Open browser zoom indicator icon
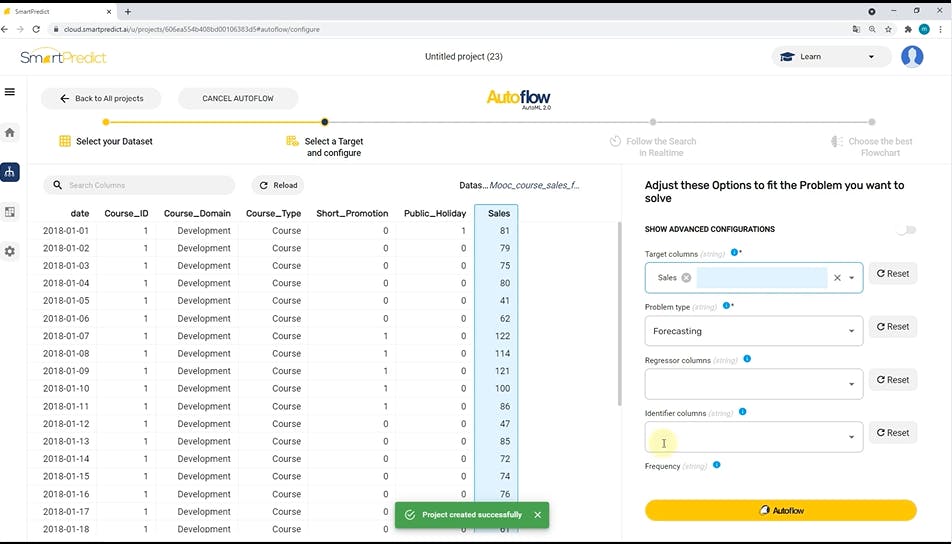Image resolution: width=952 pixels, height=544 pixels. pyautogui.click(x=872, y=29)
